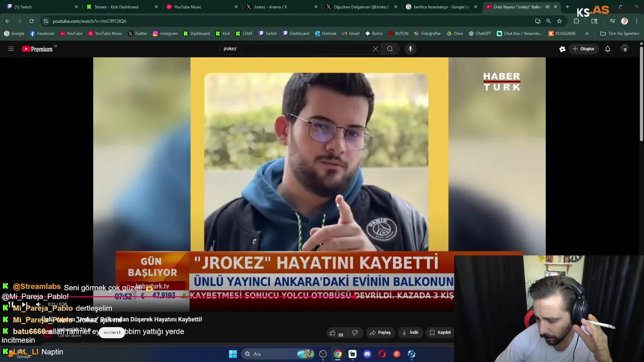Click Windows taskbar Ara search box
Viewport: 644px width, 362px height.
(x=278, y=354)
